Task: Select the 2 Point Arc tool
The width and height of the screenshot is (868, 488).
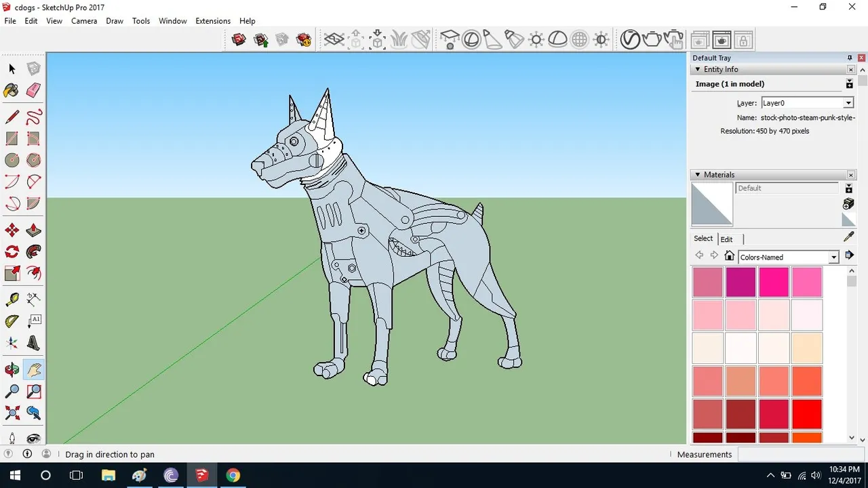Action: tap(33, 182)
